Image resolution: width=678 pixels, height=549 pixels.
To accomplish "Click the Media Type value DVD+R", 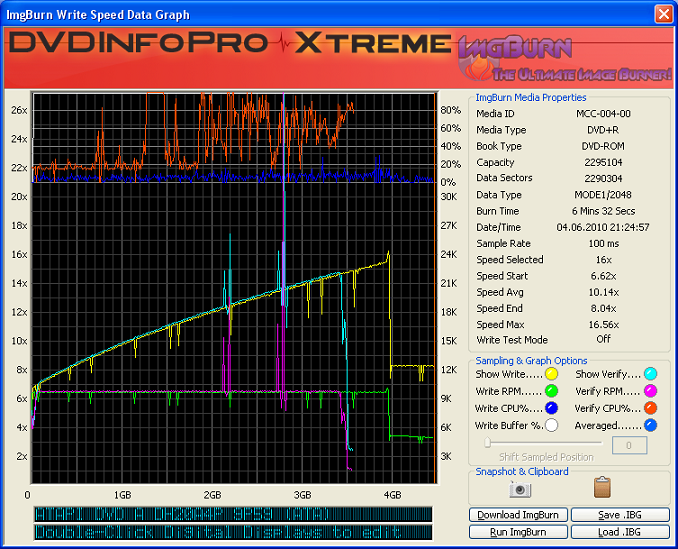I will [x=603, y=130].
